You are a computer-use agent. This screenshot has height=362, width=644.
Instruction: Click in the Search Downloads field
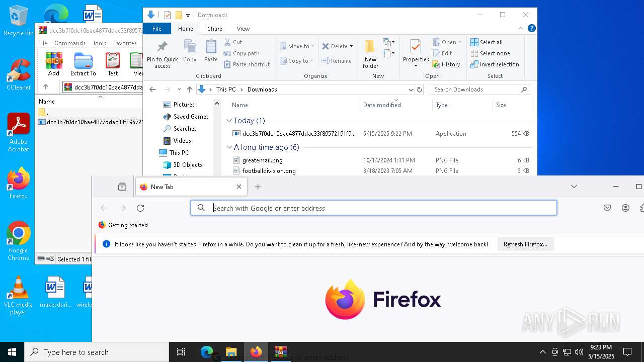coord(480,89)
